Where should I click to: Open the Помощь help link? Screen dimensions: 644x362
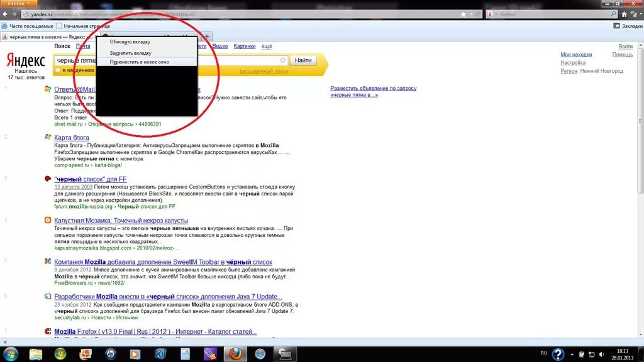[623, 55]
